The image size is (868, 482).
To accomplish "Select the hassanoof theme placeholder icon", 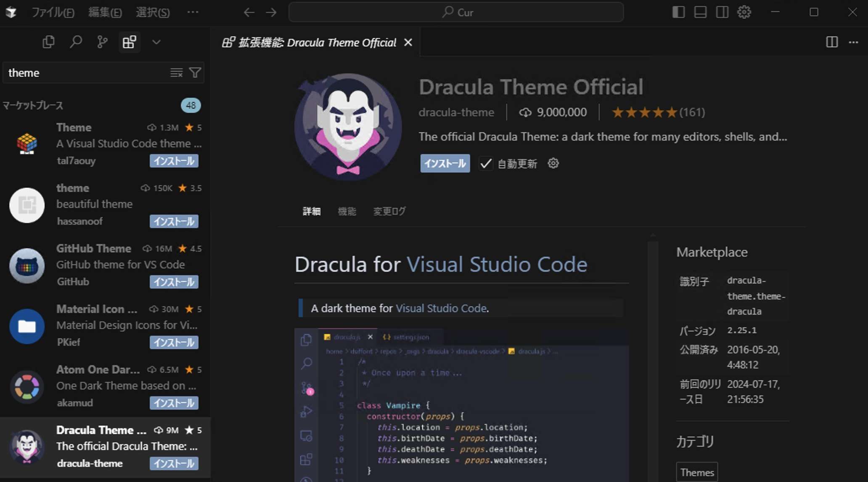I will 27,205.
